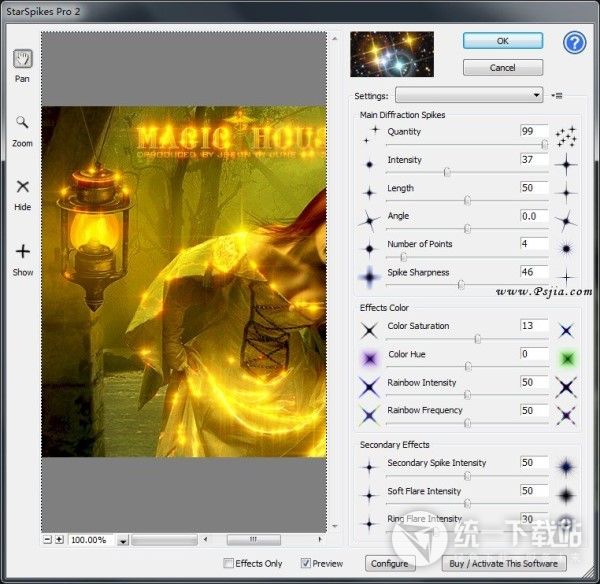This screenshot has width=600, height=584.
Task: Click the soft flare icon right of Soft Flare Intensity
Action: (566, 496)
